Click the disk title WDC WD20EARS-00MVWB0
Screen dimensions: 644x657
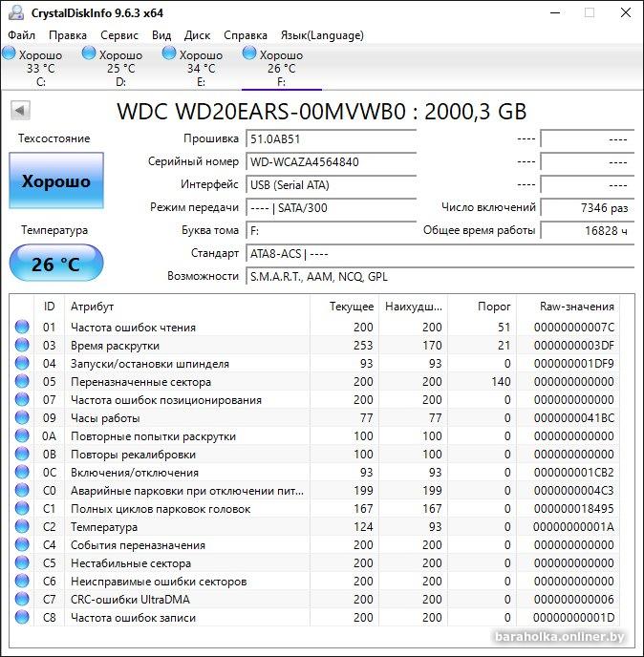(x=321, y=112)
